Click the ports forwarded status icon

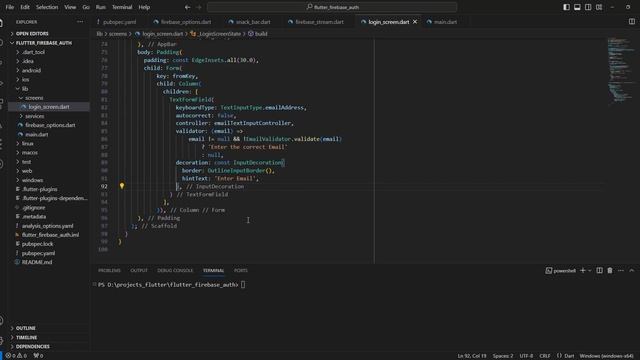(x=38, y=356)
